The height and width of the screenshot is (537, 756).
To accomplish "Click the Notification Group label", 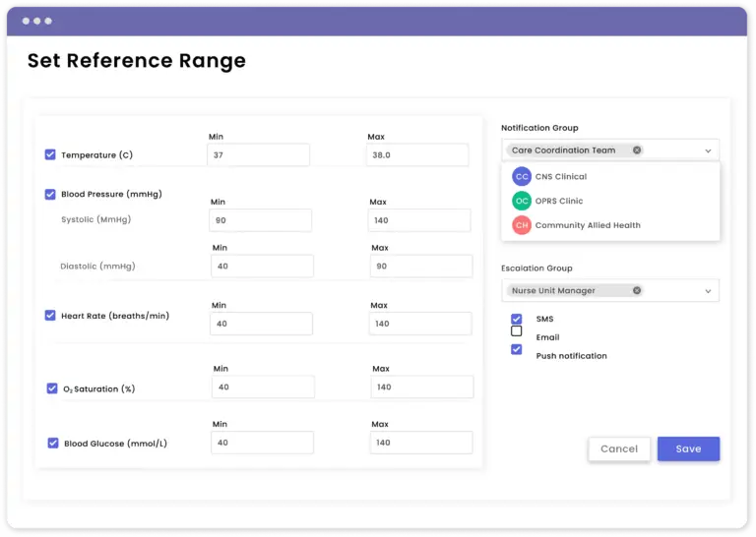I will point(539,128).
